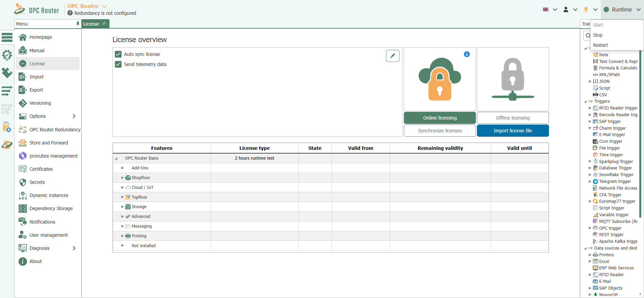Open the Runtime dropdown chevron

[x=639, y=10]
